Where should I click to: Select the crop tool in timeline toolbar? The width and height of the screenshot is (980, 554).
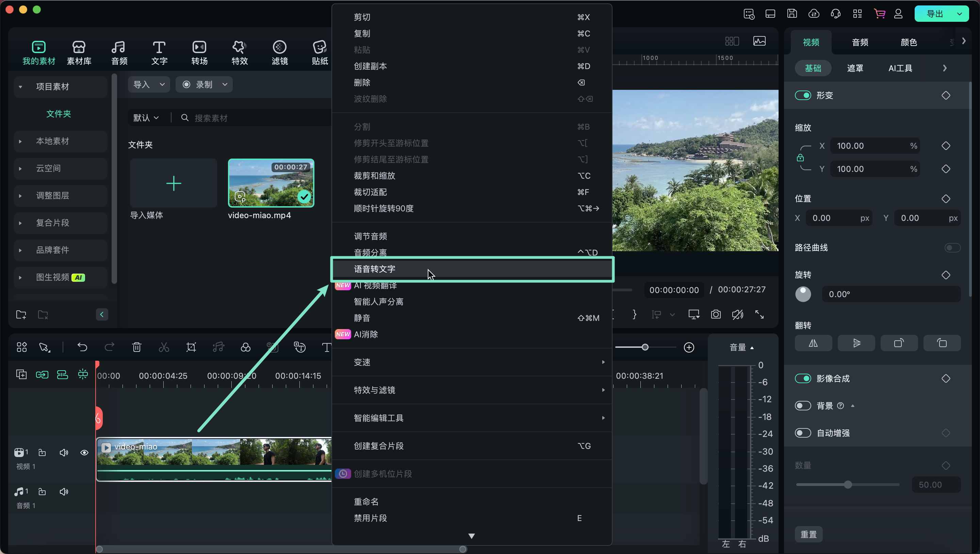[191, 347]
